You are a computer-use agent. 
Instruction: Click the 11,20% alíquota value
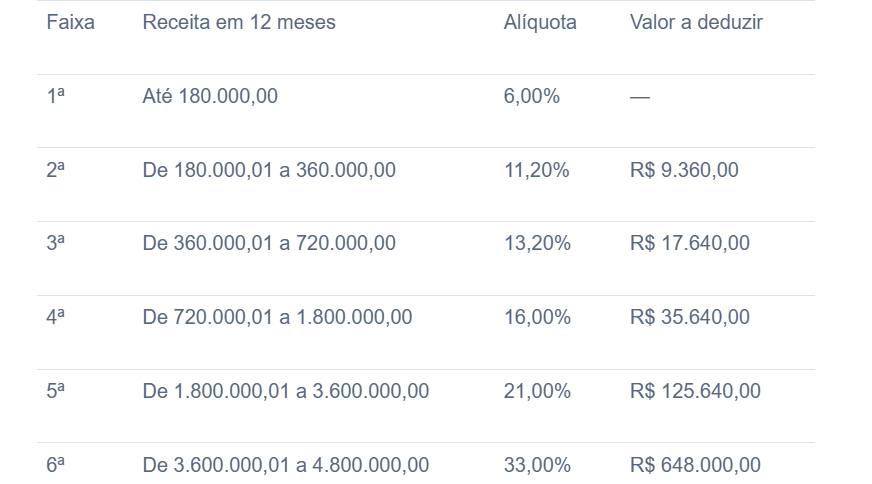(x=537, y=170)
